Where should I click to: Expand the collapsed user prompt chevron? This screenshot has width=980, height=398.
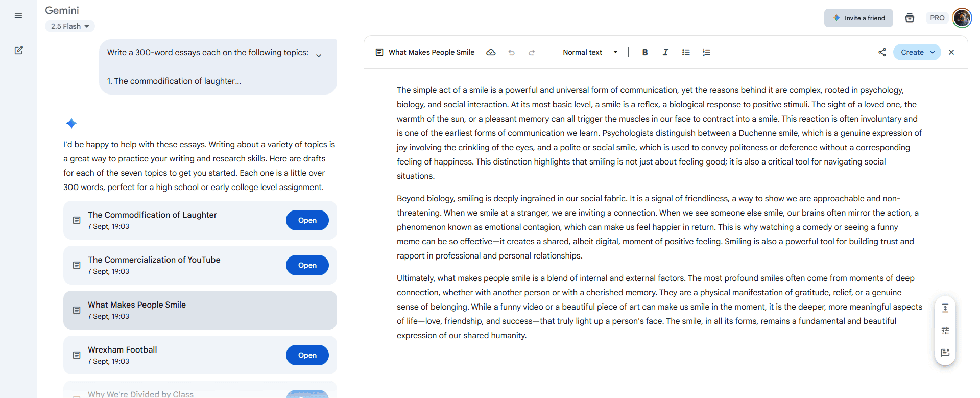(x=319, y=56)
